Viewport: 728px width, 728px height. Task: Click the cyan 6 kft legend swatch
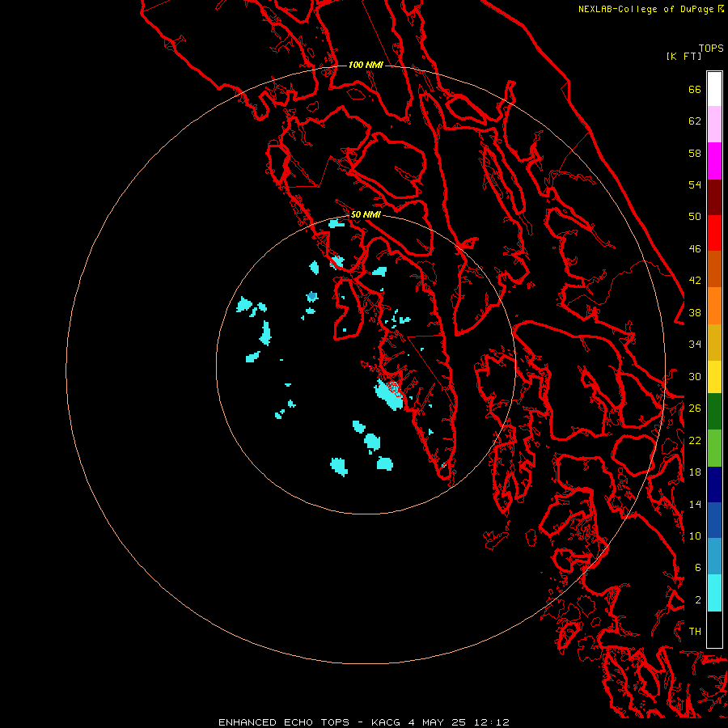point(714,593)
